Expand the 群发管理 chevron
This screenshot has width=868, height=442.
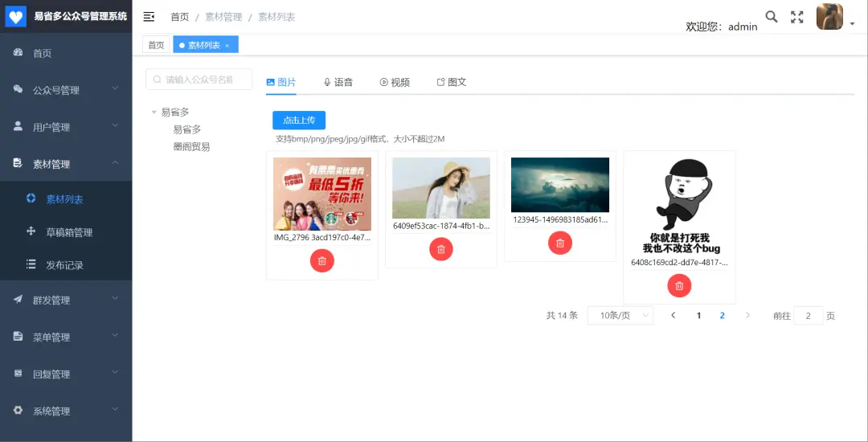pyautogui.click(x=115, y=299)
